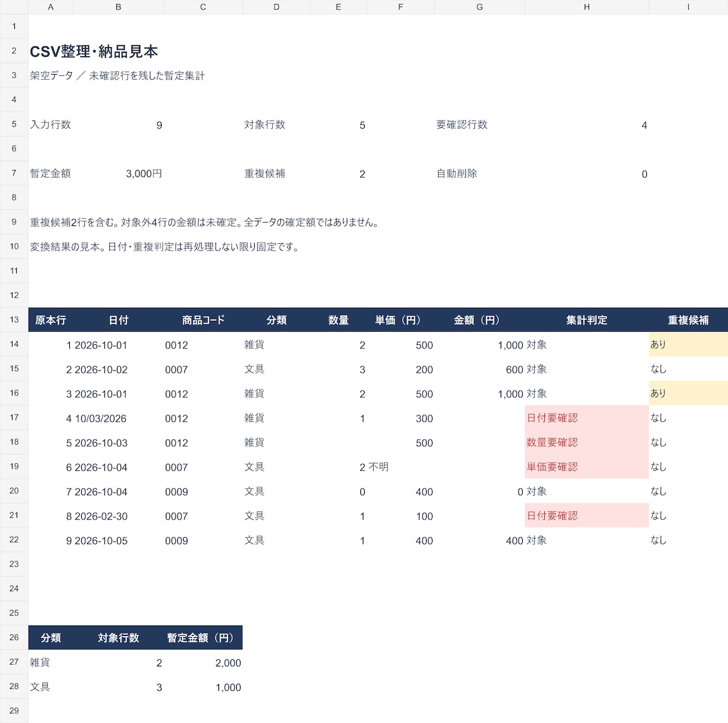Select column H header
This screenshot has height=723, width=728.
pyautogui.click(x=587, y=7)
